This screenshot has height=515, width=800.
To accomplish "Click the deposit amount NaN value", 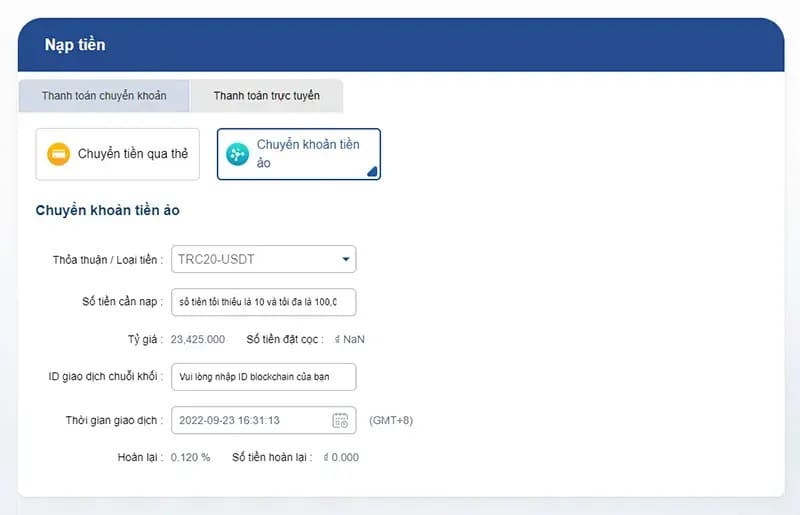I will 350,339.
